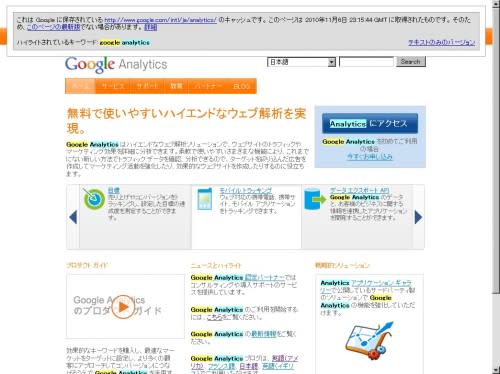Open the フランス語 blog link
The image size is (500, 374).
221,366
